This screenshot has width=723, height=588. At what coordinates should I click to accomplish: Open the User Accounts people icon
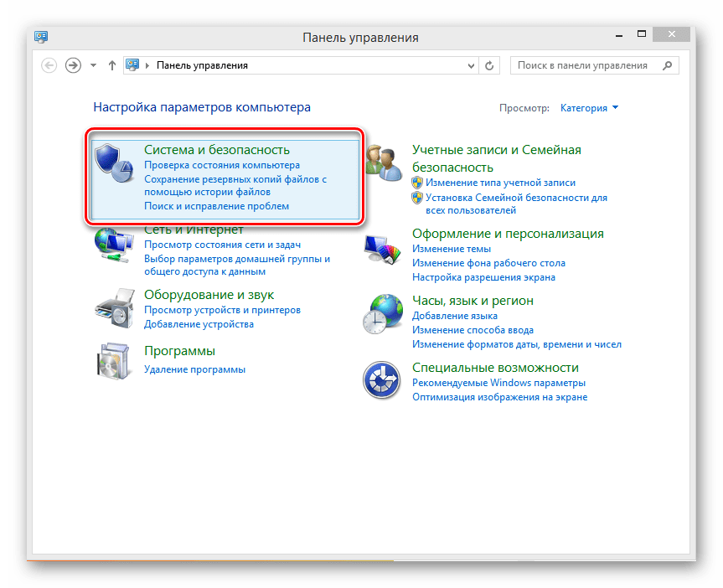[x=383, y=162]
